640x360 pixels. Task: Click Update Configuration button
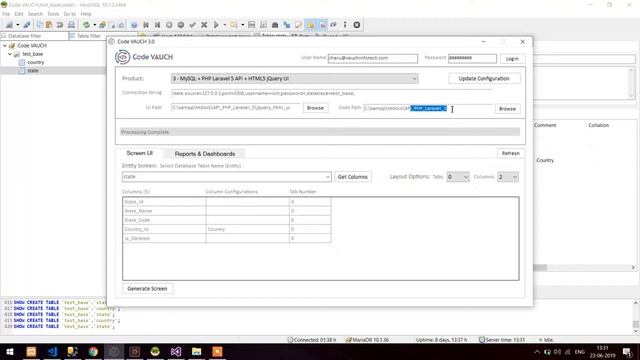[x=484, y=78]
